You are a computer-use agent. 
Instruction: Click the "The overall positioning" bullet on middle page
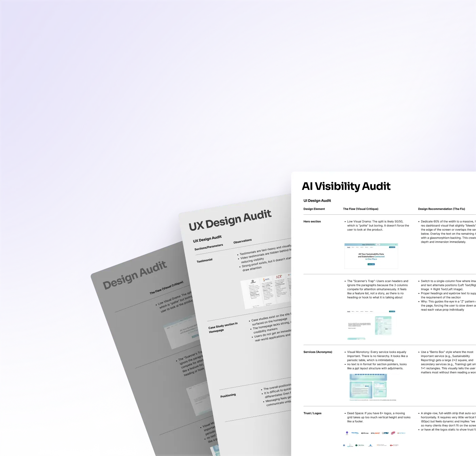(277, 387)
